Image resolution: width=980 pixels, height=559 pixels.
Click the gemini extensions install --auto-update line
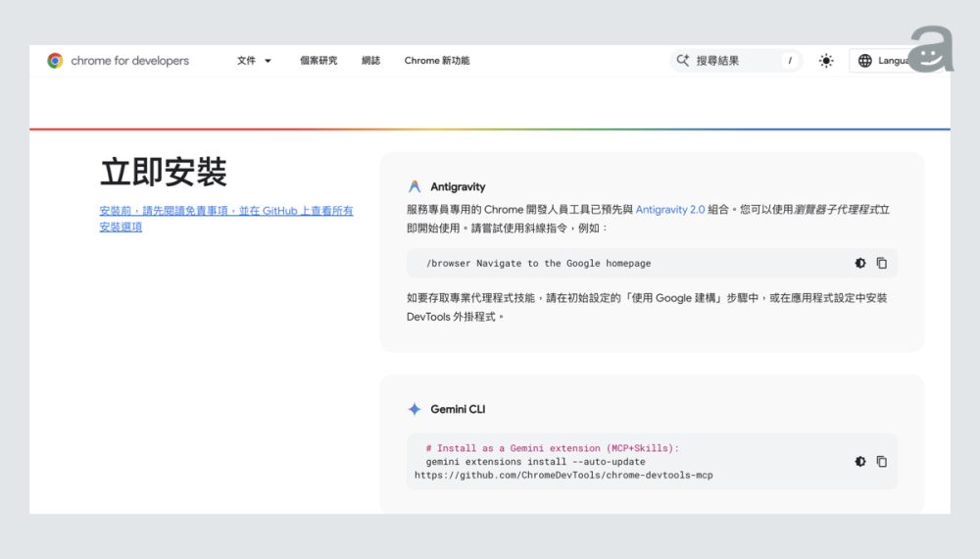[x=536, y=462]
